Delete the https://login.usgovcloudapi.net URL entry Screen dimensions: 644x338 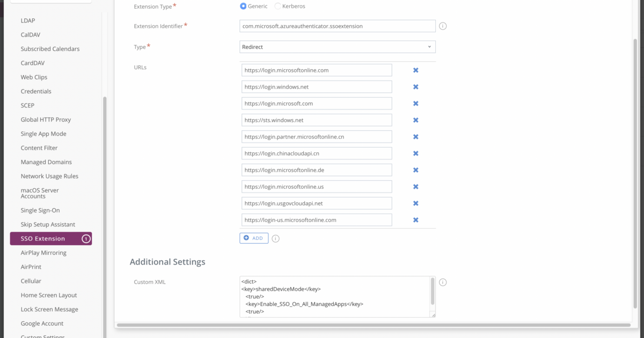pyautogui.click(x=415, y=203)
